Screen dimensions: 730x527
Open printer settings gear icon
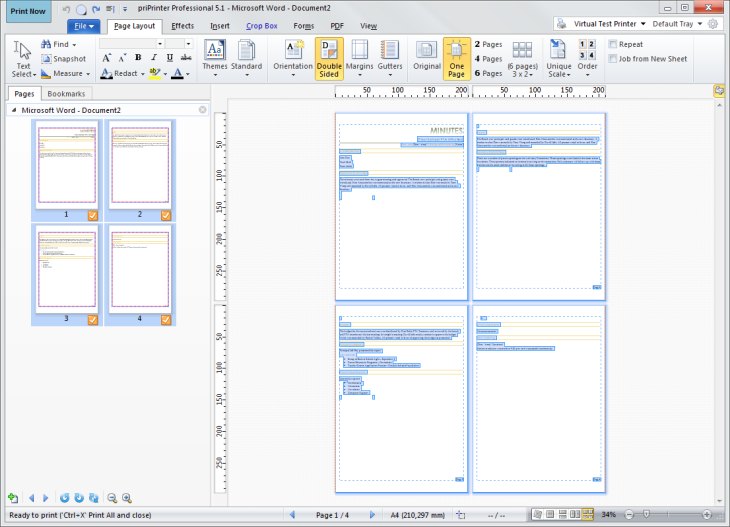[x=713, y=24]
